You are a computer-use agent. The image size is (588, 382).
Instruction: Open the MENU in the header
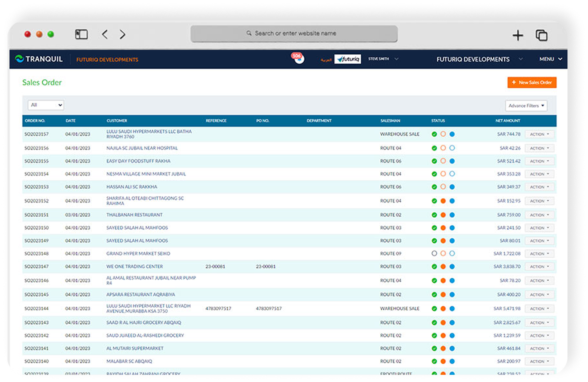(551, 59)
